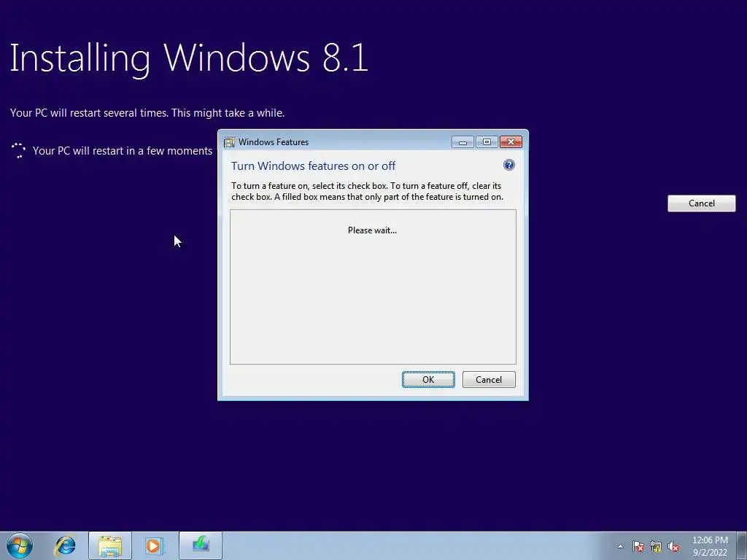Show hidden tray icons arrow
Viewport: 747px width, 560px height.
click(x=620, y=546)
